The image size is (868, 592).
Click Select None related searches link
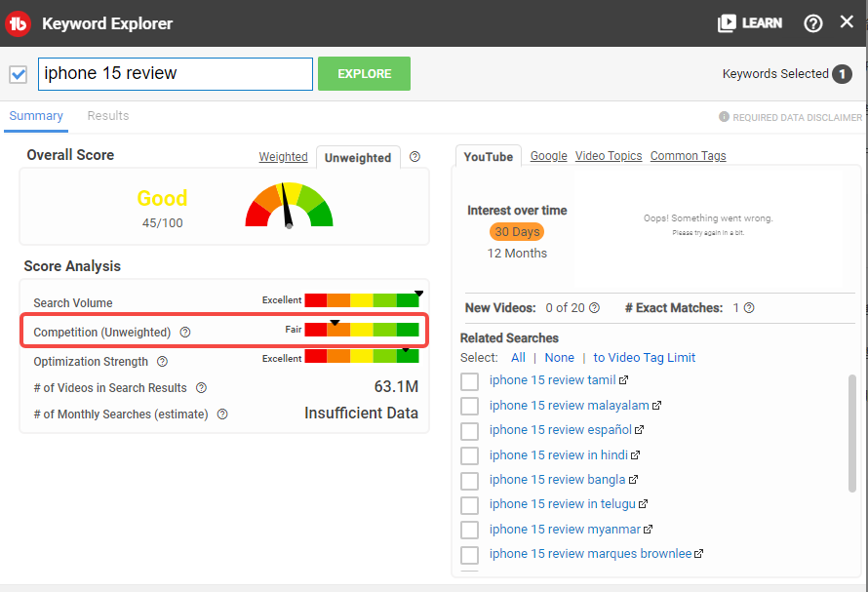point(559,358)
